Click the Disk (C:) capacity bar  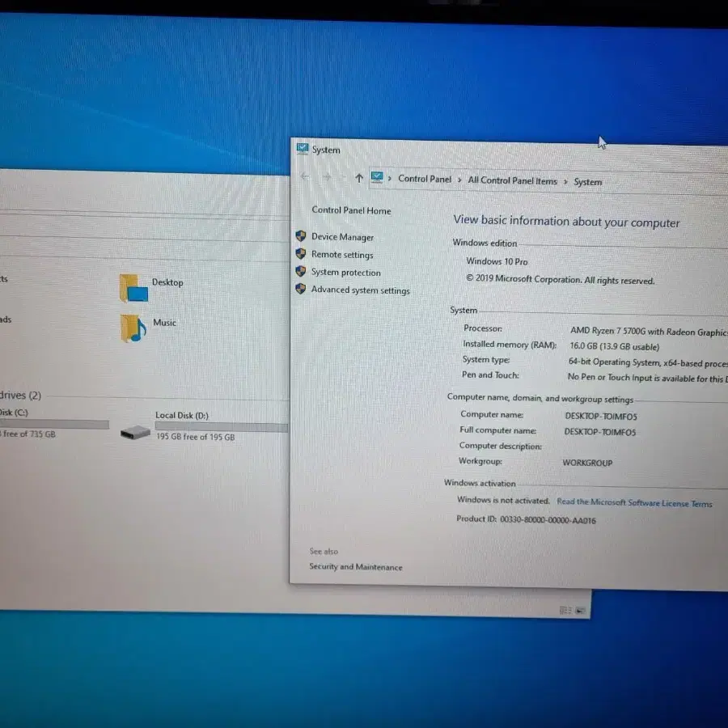pyautogui.click(x=54, y=425)
